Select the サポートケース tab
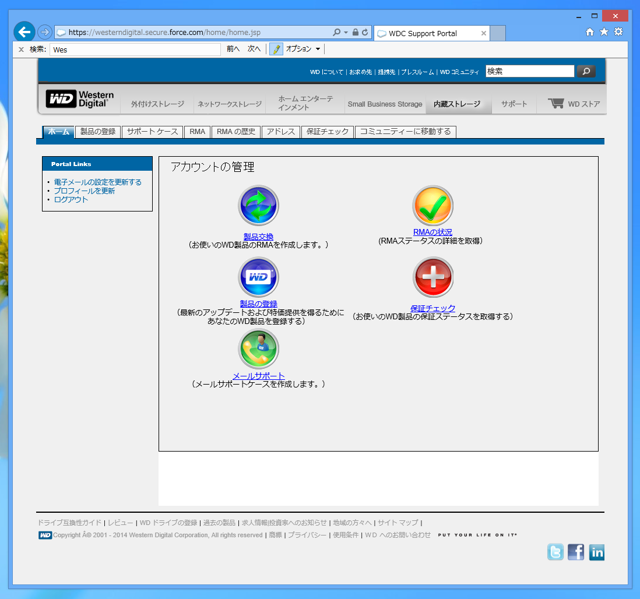This screenshot has height=599, width=640. (x=152, y=131)
